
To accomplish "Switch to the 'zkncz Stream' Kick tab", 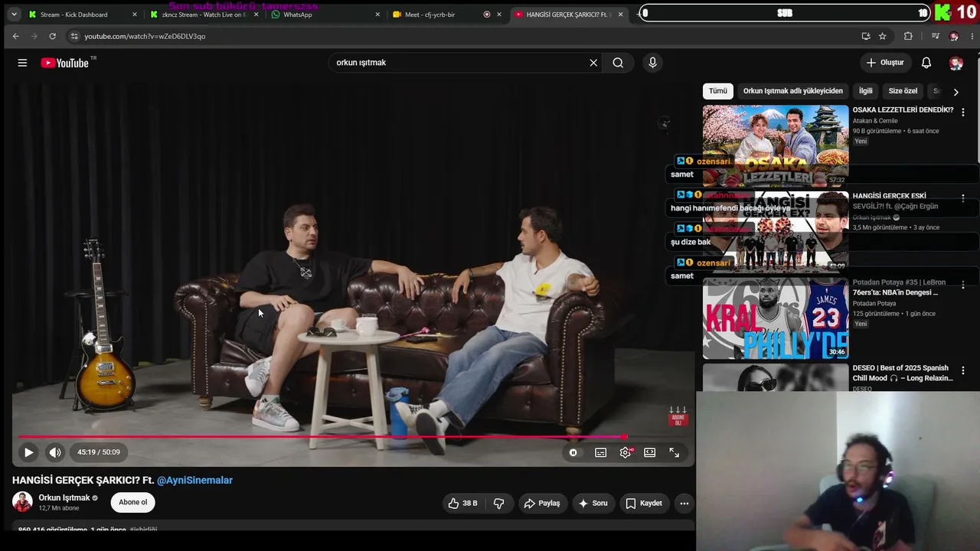I will pyautogui.click(x=203, y=15).
